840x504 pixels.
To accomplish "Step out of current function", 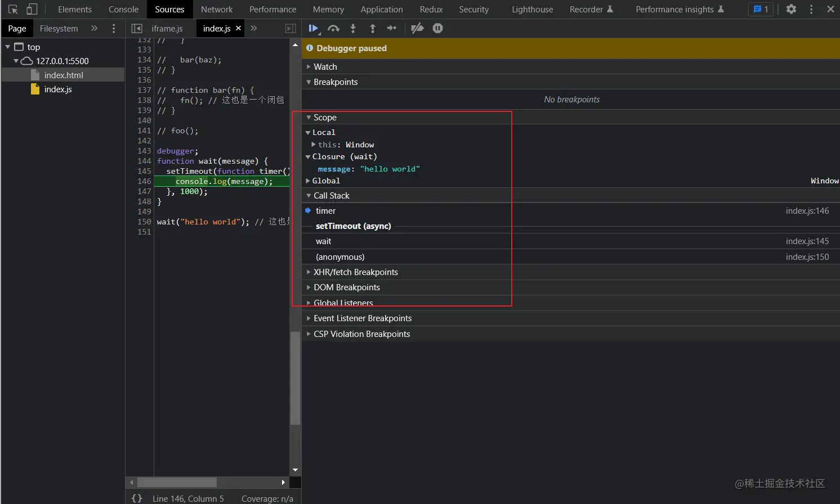I will 372,28.
